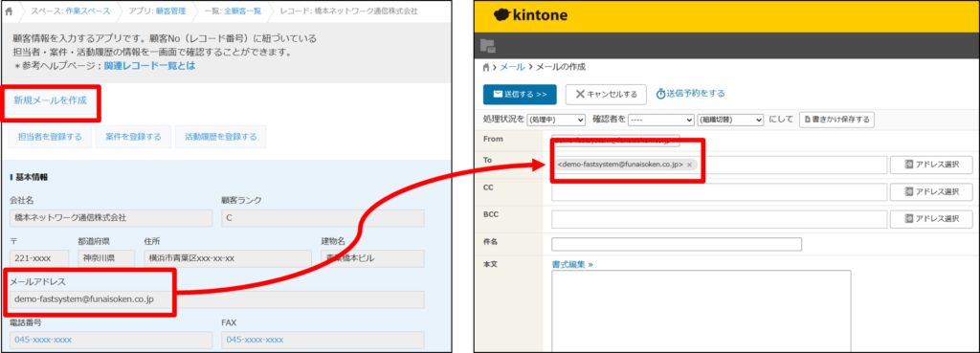Click the home icon before メール breadcrumb
Image resolution: width=980 pixels, height=353 pixels.
[487, 67]
